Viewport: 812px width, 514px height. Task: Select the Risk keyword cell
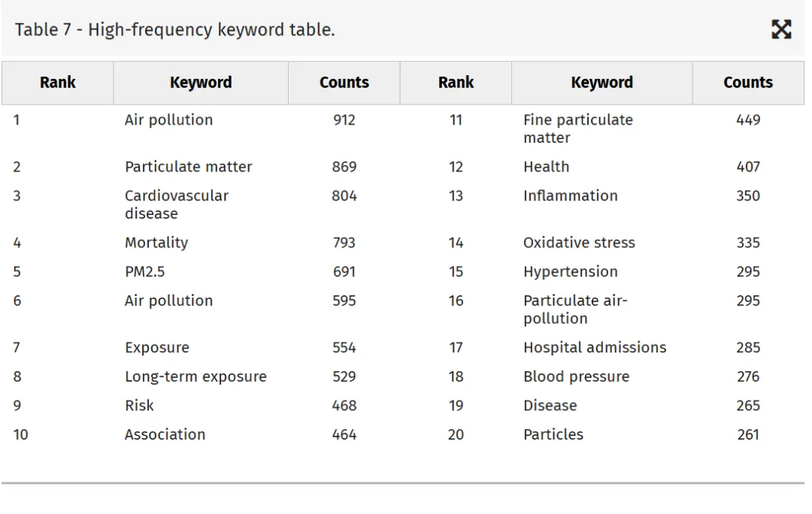coord(139,406)
